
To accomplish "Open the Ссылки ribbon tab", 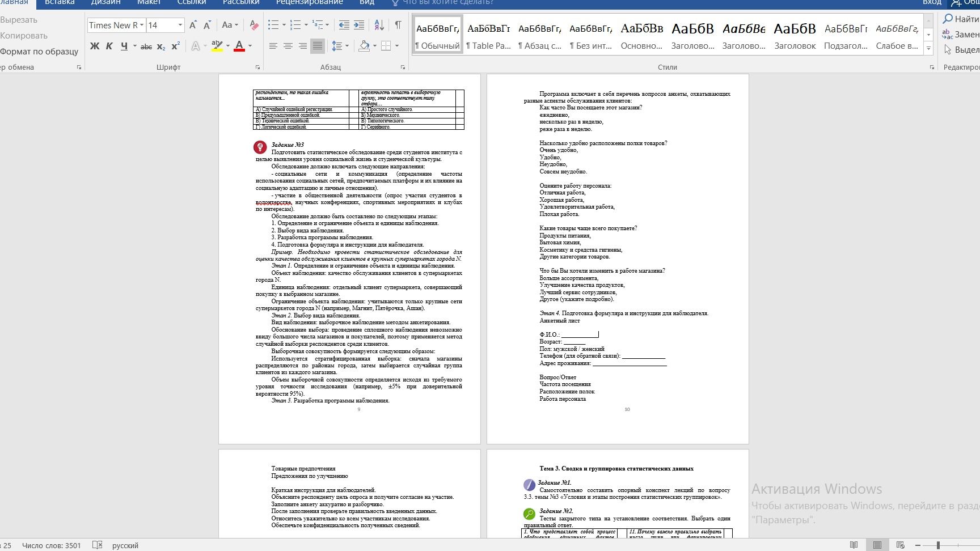I will [x=192, y=3].
